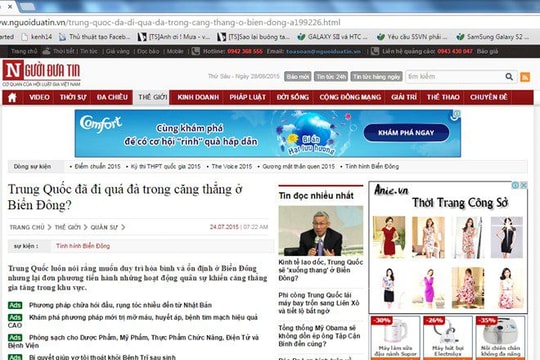
Task: Open GIẢI TRÍ section
Action: click(404, 97)
